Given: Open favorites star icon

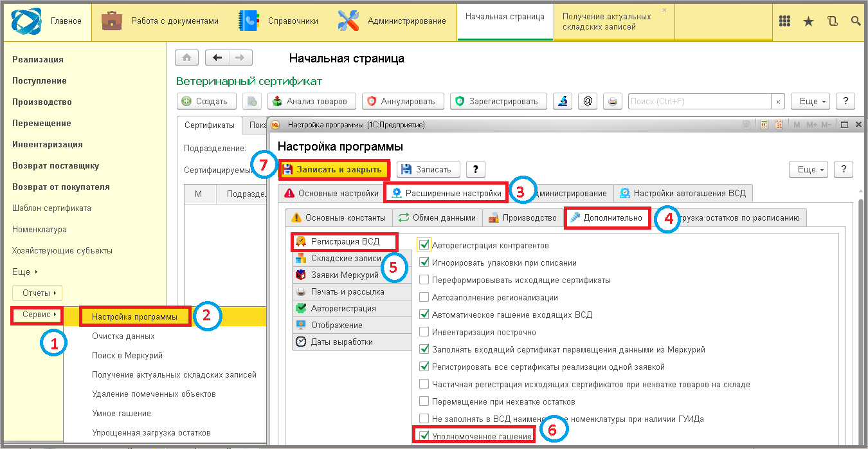Looking at the screenshot, I should point(808,21).
